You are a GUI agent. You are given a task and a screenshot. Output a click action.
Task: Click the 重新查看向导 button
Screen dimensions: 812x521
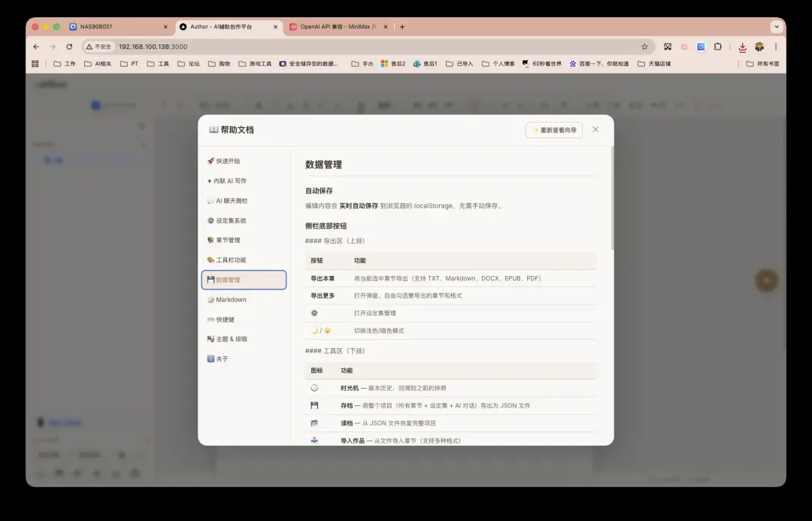pos(554,130)
